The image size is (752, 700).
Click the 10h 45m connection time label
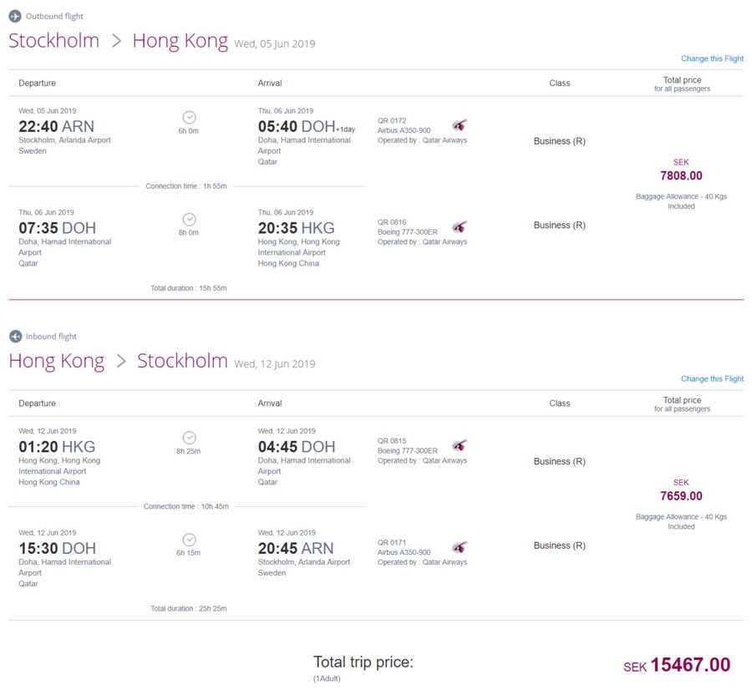tap(185, 506)
